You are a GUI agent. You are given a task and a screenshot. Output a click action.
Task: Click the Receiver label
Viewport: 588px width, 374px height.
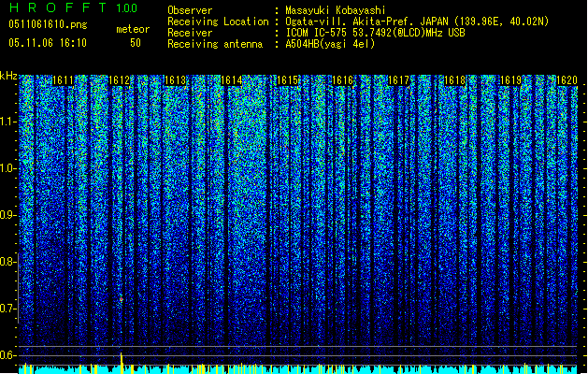[x=190, y=33]
